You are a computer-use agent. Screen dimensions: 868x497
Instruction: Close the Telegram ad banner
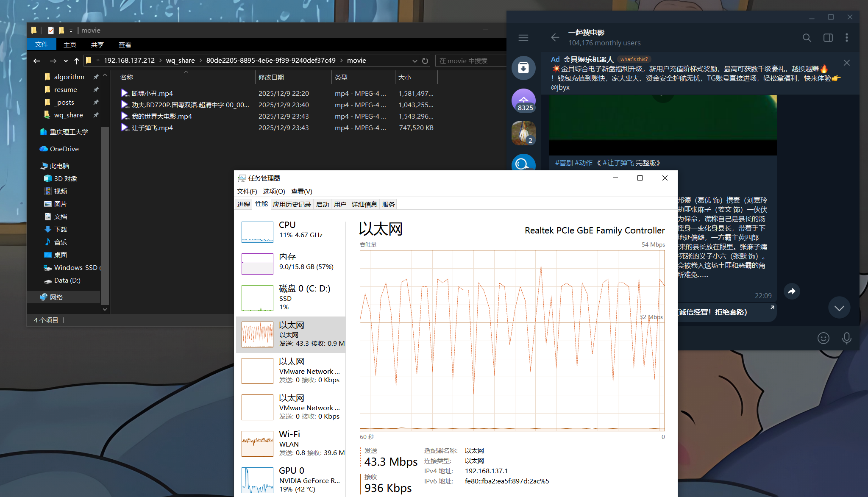click(x=846, y=63)
